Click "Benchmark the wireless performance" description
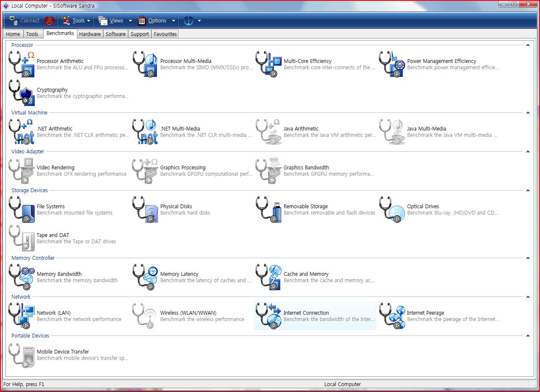Viewport: 540px width, 392px height. click(x=202, y=319)
